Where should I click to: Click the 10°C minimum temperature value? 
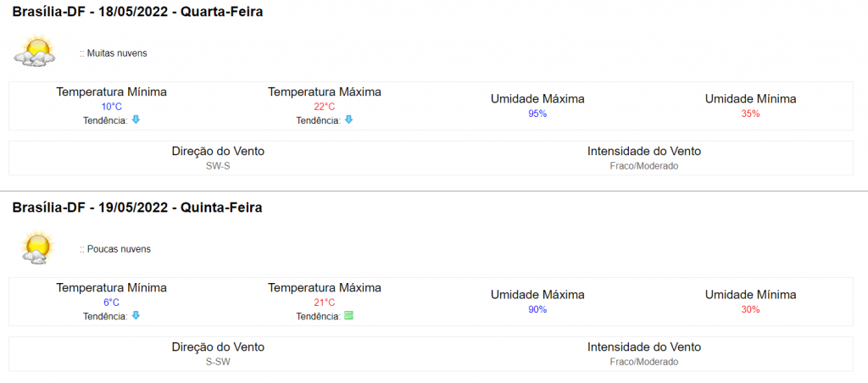[x=111, y=107]
